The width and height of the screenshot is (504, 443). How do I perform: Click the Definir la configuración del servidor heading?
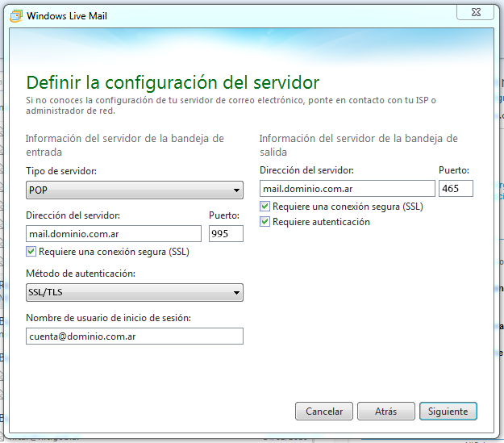(173, 82)
